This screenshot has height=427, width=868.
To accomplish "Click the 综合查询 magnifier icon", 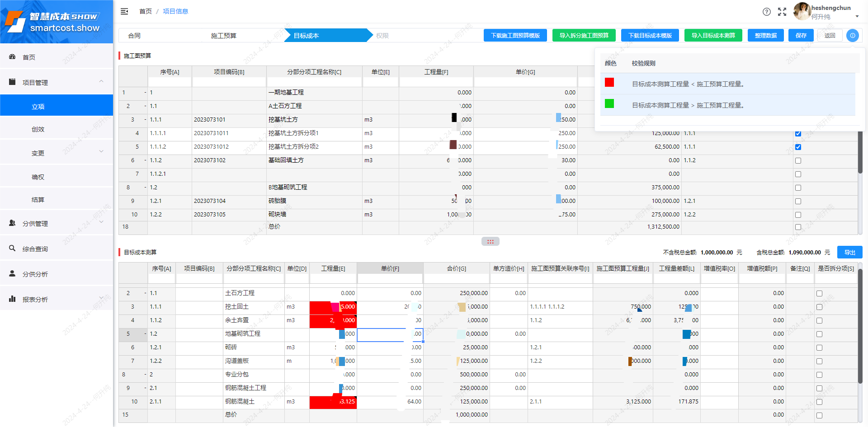I will (12, 248).
